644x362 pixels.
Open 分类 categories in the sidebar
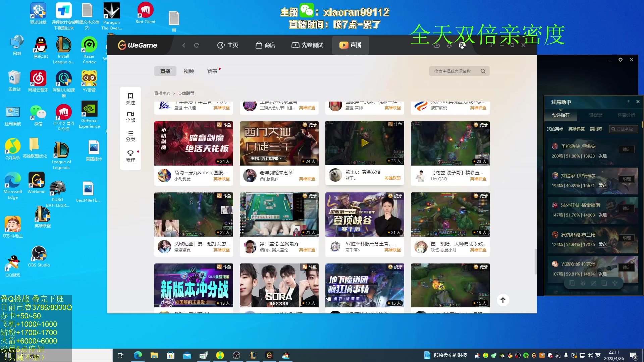pyautogui.click(x=130, y=136)
